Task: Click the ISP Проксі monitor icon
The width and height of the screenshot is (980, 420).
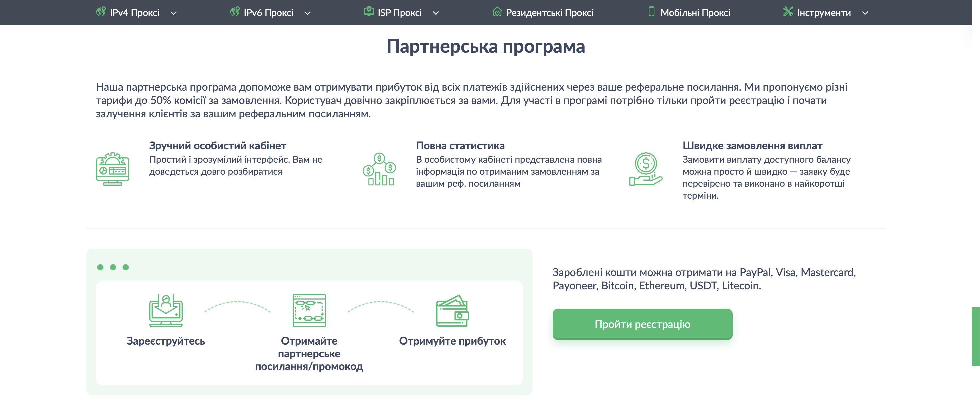Action: (x=369, y=12)
